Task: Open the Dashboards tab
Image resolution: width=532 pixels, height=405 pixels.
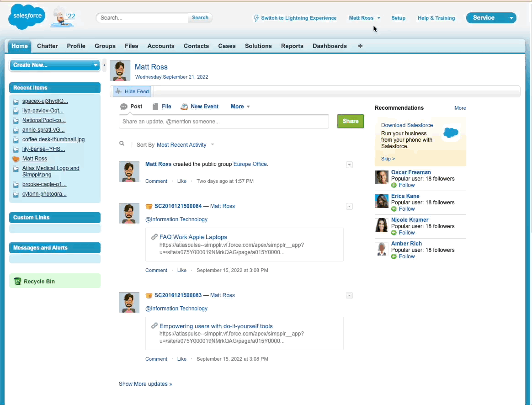Action: tap(330, 46)
